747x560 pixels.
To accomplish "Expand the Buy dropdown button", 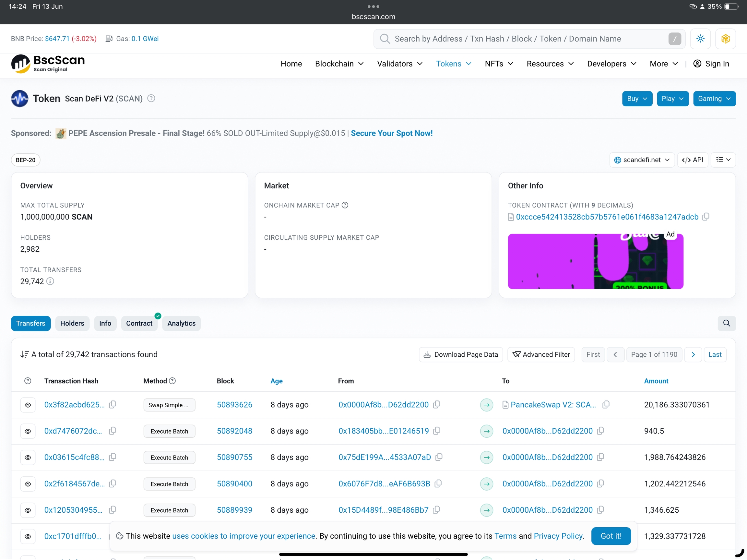I will [637, 99].
